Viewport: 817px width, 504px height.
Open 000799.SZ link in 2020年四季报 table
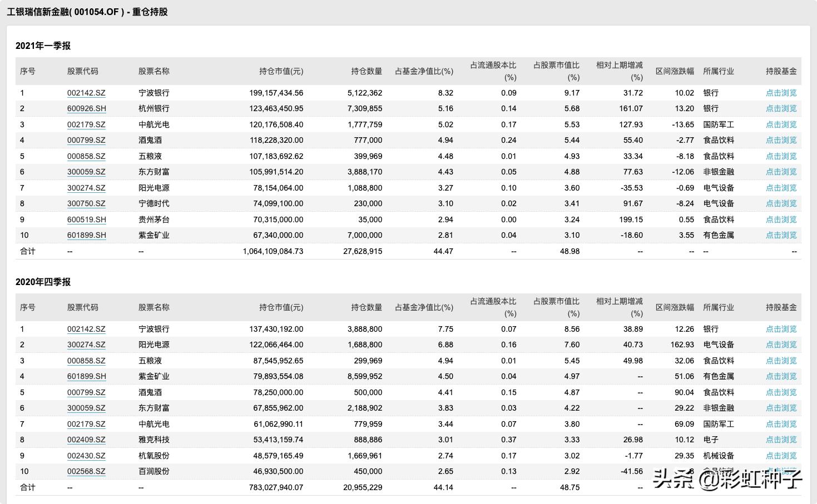click(x=86, y=392)
